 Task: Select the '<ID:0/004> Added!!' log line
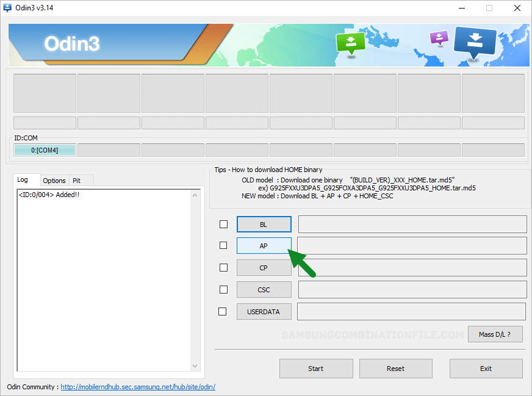49,195
